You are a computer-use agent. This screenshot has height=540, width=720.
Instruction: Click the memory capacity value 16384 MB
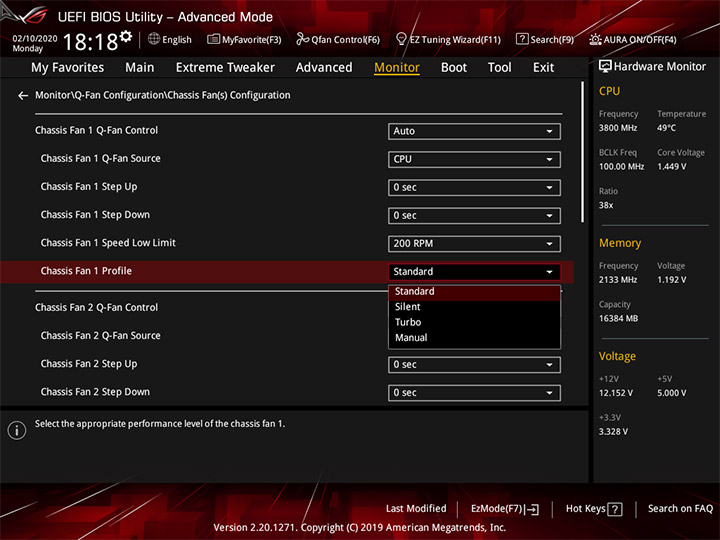[x=619, y=319]
